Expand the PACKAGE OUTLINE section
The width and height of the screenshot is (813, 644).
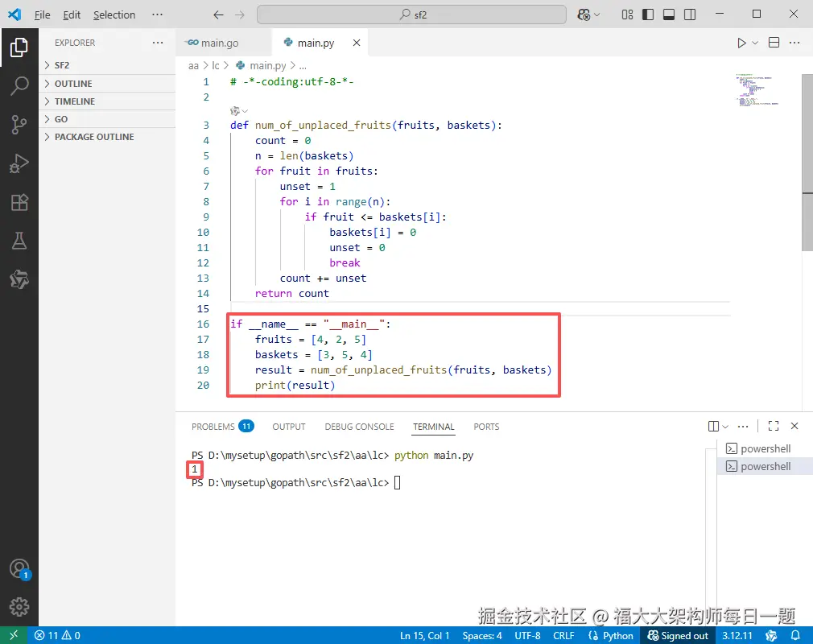[108, 136]
